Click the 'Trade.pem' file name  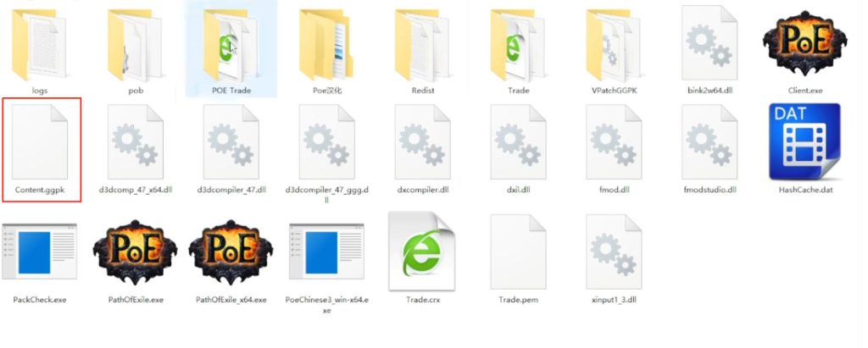tap(518, 300)
